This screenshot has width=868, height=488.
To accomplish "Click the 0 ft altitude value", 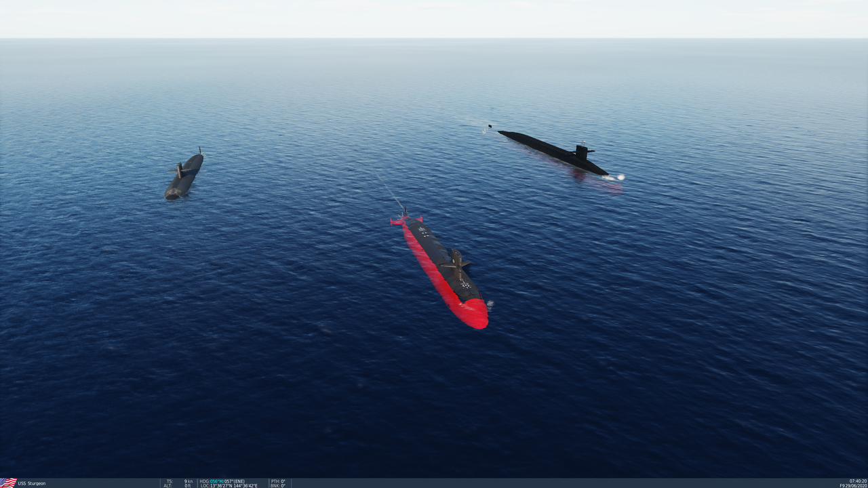I will (186, 484).
